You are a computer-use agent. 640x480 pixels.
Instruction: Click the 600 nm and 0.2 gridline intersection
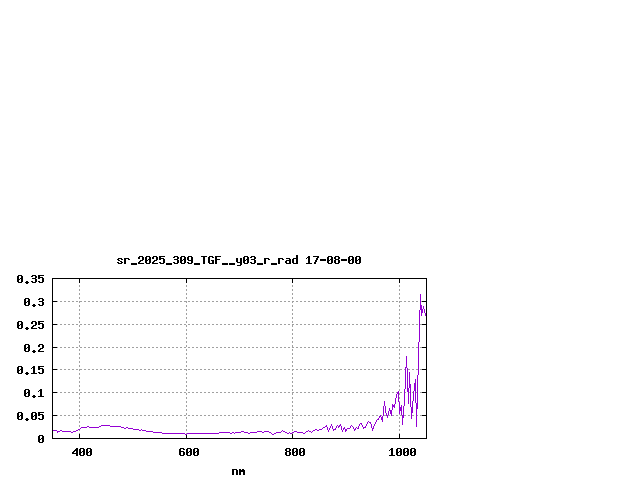point(186,347)
